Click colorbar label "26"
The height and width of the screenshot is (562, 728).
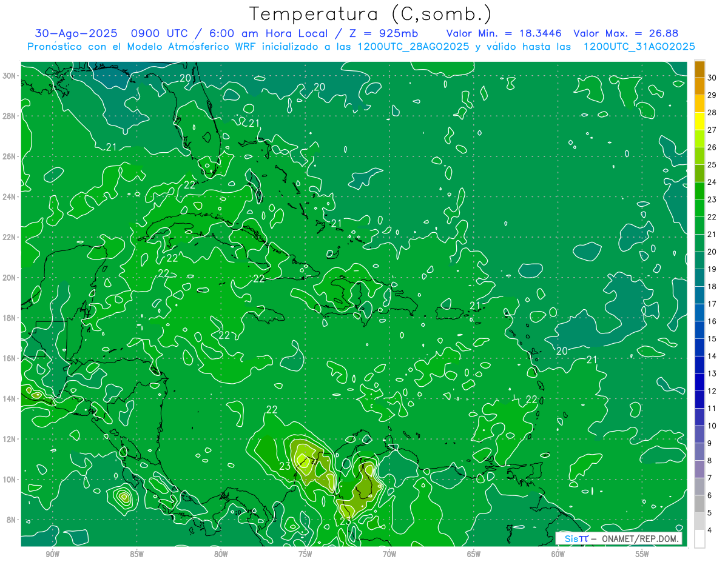[x=712, y=147]
